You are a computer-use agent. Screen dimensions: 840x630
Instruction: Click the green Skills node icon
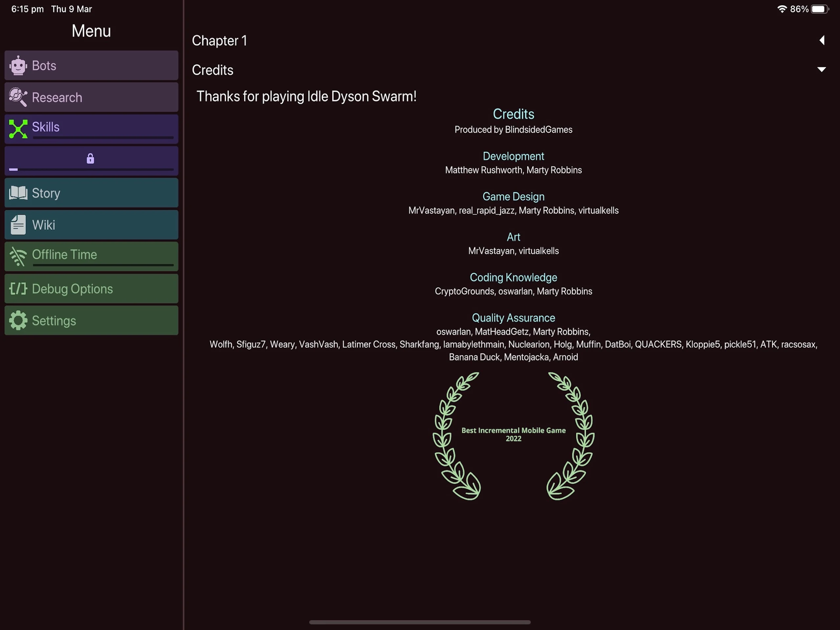(18, 129)
